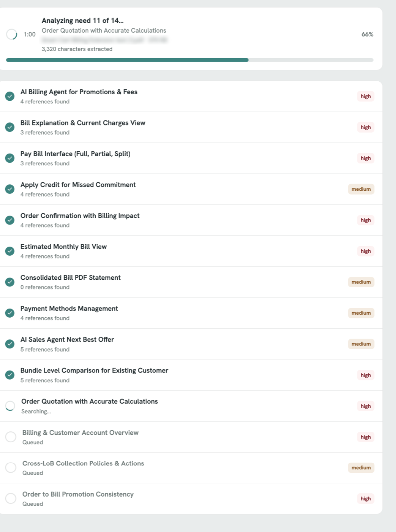Expand Estimated Monthly Bill View row
Image resolution: width=396 pixels, height=532 pixels.
191,251
